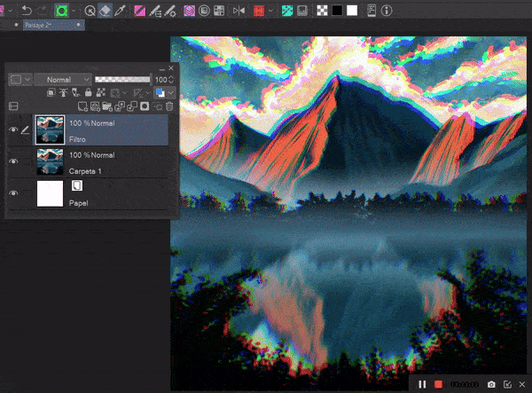This screenshot has height=393, width=532.
Task: Toggle clip to layer below
Action: pyautogui.click(x=51, y=92)
